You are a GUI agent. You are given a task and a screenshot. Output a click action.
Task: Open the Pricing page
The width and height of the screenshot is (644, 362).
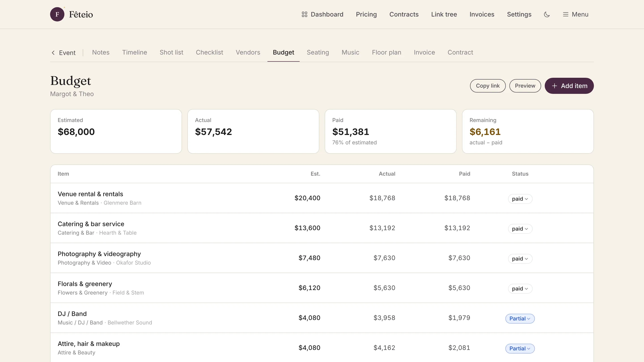(x=366, y=15)
